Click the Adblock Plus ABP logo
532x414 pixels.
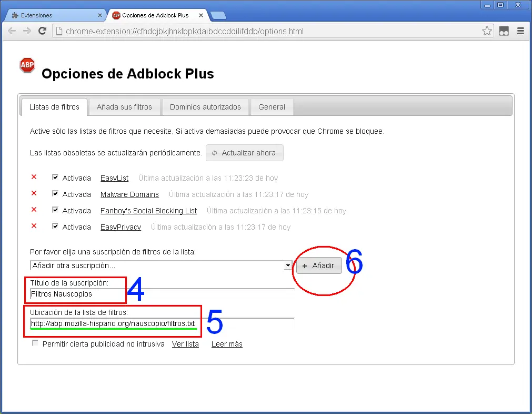pos(27,65)
